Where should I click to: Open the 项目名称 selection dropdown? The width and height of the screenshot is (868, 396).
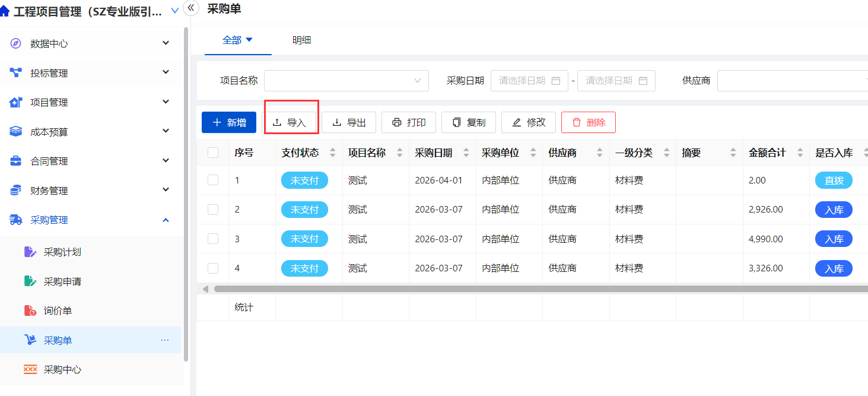click(x=346, y=80)
